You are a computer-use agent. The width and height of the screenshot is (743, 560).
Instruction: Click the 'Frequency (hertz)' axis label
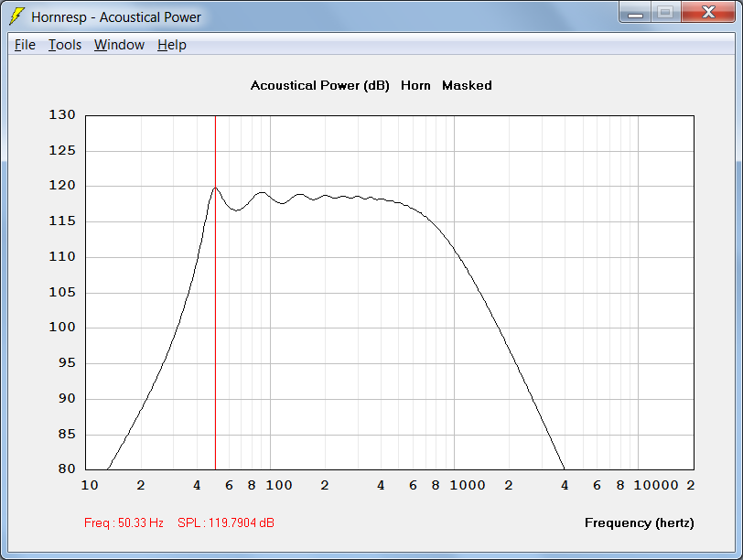tap(640, 522)
